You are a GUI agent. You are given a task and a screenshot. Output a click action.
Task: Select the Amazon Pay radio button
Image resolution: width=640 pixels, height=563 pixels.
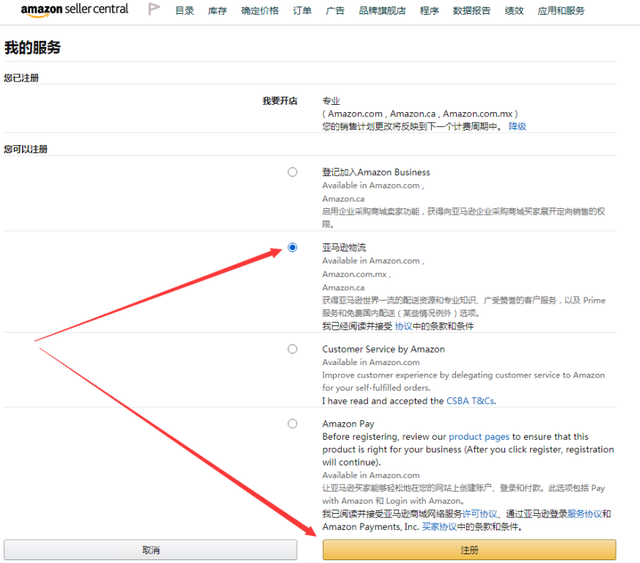(x=292, y=423)
